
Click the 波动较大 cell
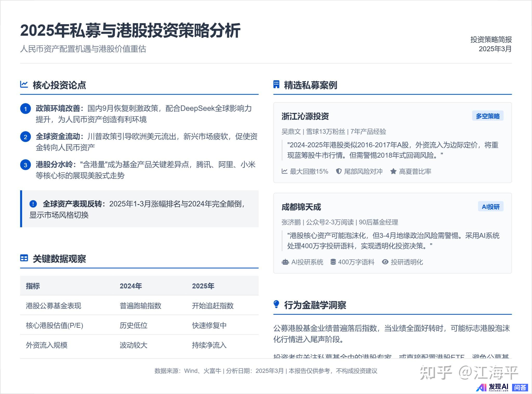[134, 345]
